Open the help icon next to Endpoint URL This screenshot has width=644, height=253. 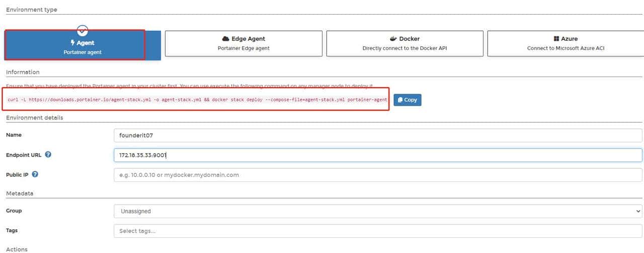coord(48,155)
